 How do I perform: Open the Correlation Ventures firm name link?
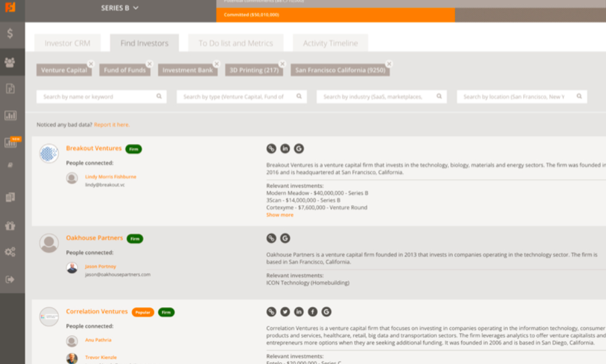[96, 311]
